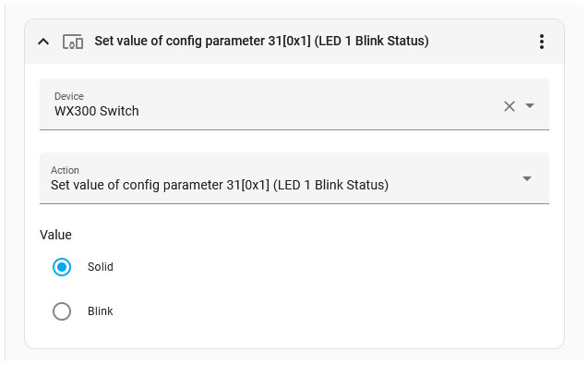Click the device action icon in header
Screen dimensions: 588x365
click(73, 42)
